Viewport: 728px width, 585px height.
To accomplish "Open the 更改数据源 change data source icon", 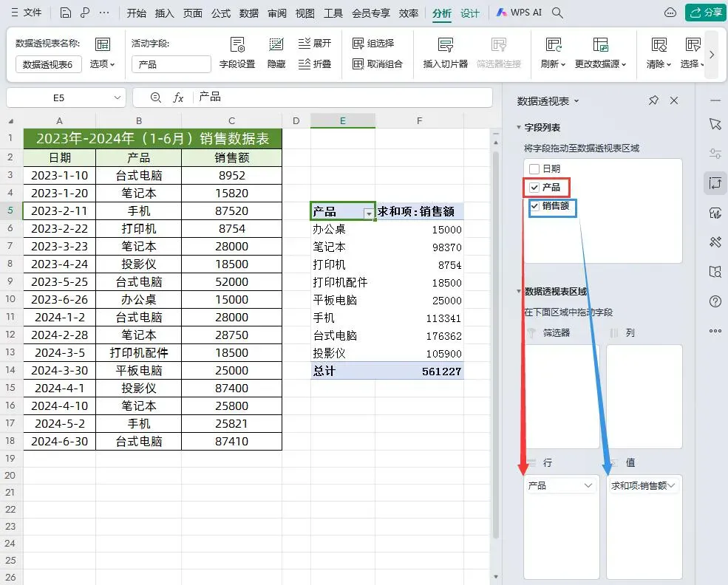I will pyautogui.click(x=600, y=45).
